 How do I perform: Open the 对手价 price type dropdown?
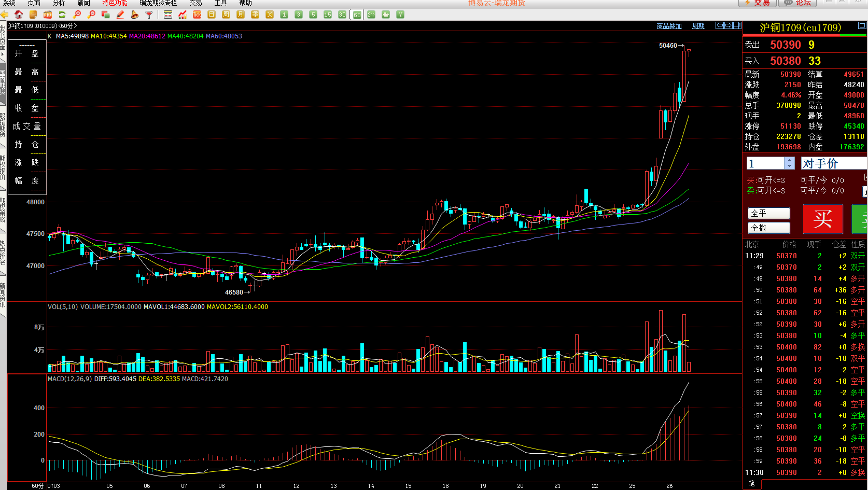point(833,163)
